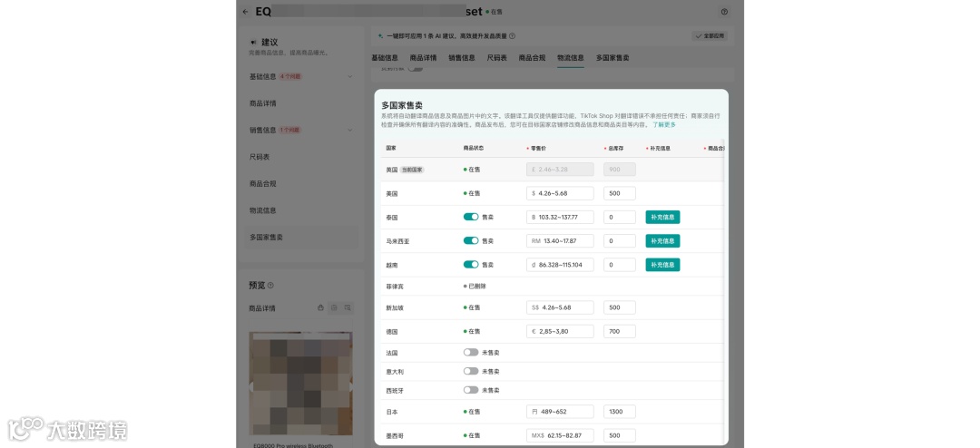Image resolution: width=980 pixels, height=448 pixels.
Task: Turn off selling for 马来西亚
Action: point(471,240)
